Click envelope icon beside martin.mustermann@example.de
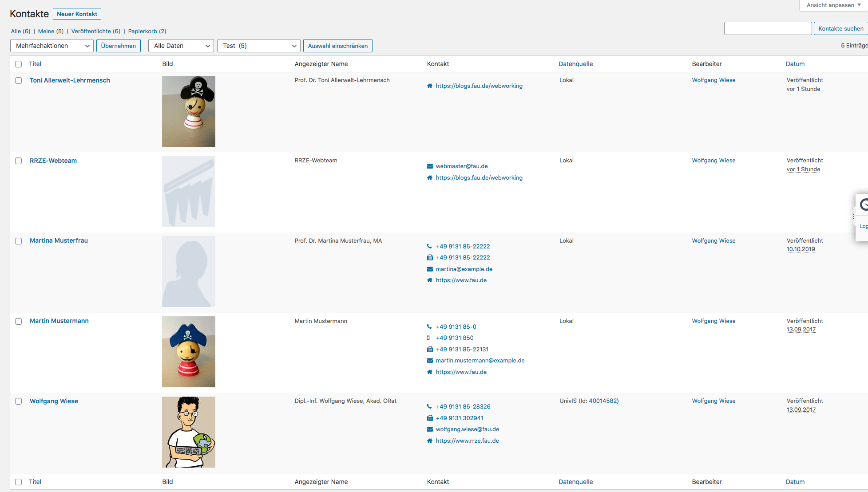This screenshot has height=492, width=868. coord(429,361)
